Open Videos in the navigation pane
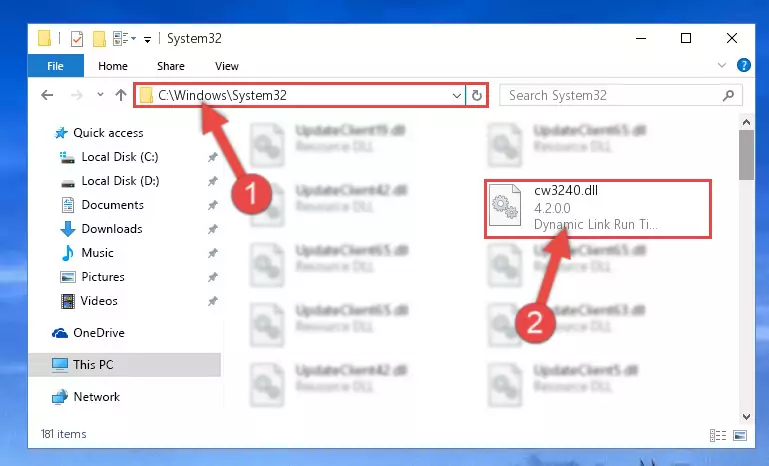Viewport: 769px width, 466px height. 89,301
